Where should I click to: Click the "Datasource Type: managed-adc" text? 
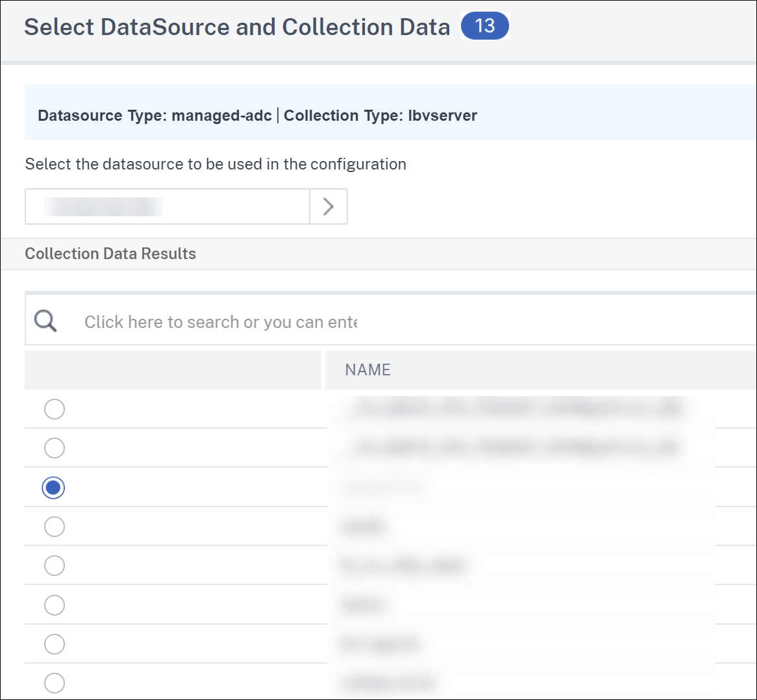click(x=155, y=116)
